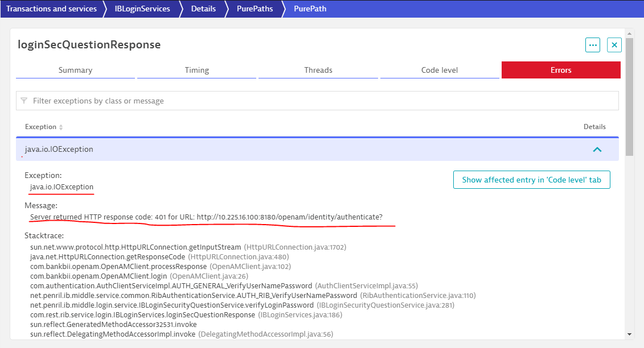644x348 pixels.
Task: Click the scrollbar up arrow
Action: click(x=629, y=33)
